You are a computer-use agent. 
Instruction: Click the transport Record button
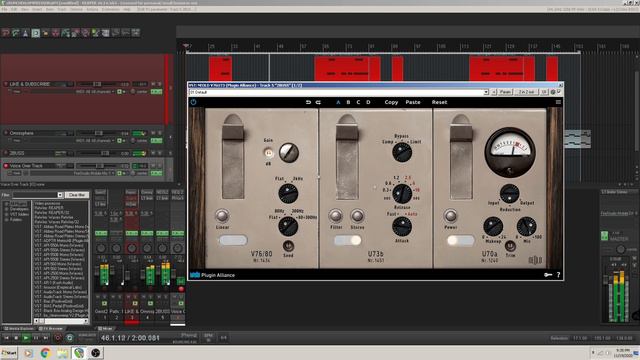click(58, 338)
